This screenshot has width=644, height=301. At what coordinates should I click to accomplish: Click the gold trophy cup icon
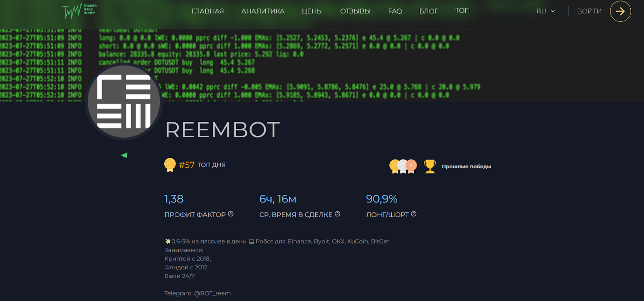point(430,166)
